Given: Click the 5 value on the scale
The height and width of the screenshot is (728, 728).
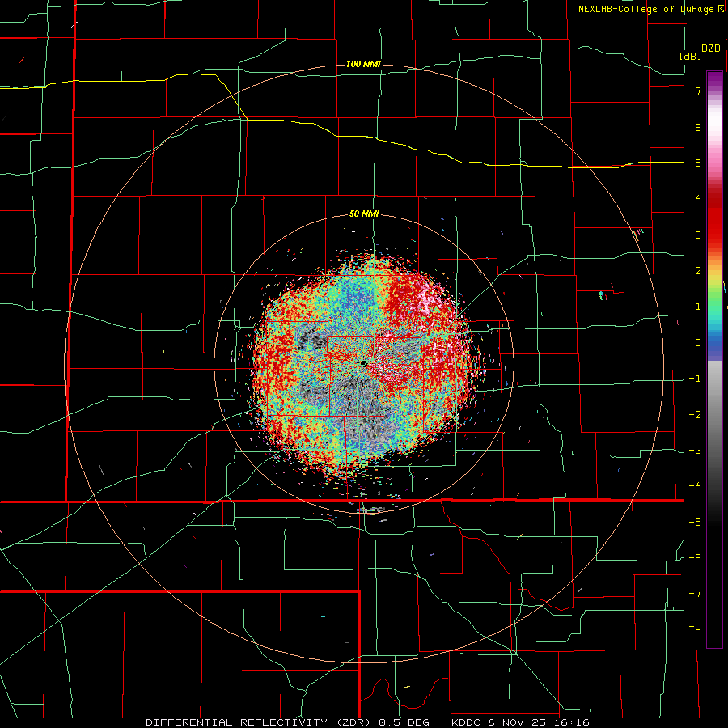Looking at the screenshot, I should 698,163.
